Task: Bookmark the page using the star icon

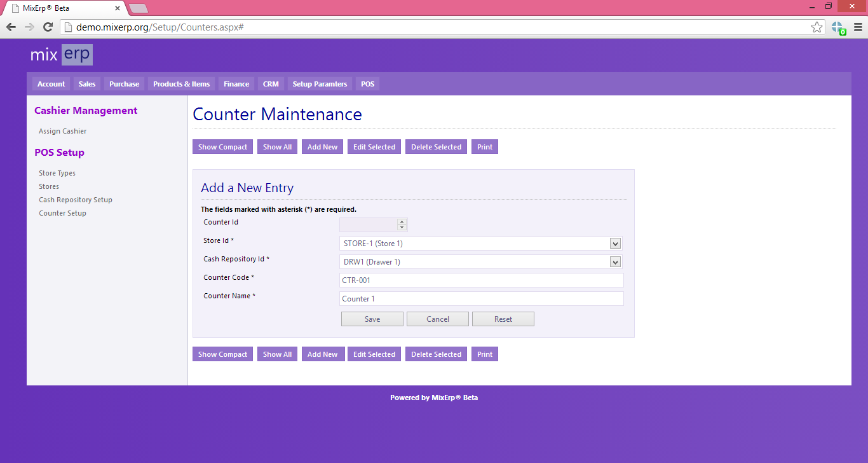Action: [x=817, y=27]
